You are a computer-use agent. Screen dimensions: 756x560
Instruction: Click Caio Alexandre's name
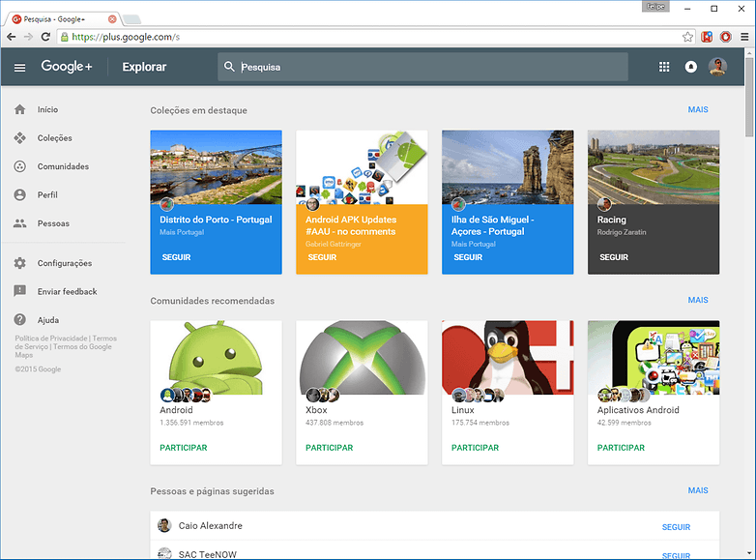click(x=210, y=526)
